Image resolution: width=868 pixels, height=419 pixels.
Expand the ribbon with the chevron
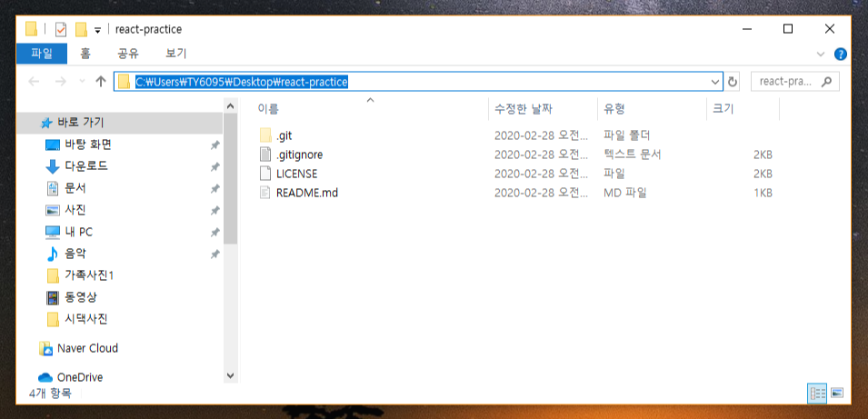[821, 54]
